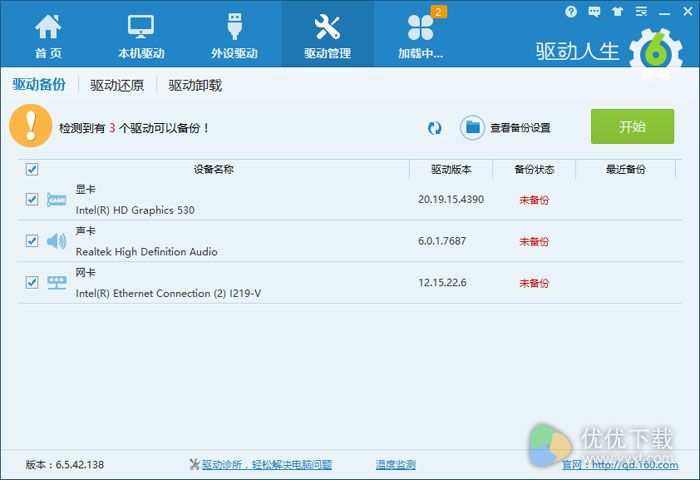Click the 版本:6.5.42.138 status text
Viewport: 700px width, 480px height.
tap(65, 465)
